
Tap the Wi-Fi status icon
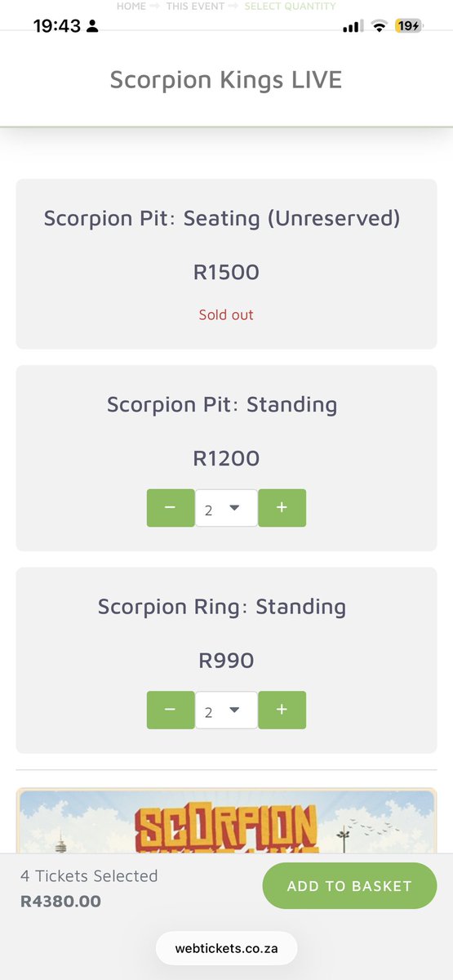point(378,26)
